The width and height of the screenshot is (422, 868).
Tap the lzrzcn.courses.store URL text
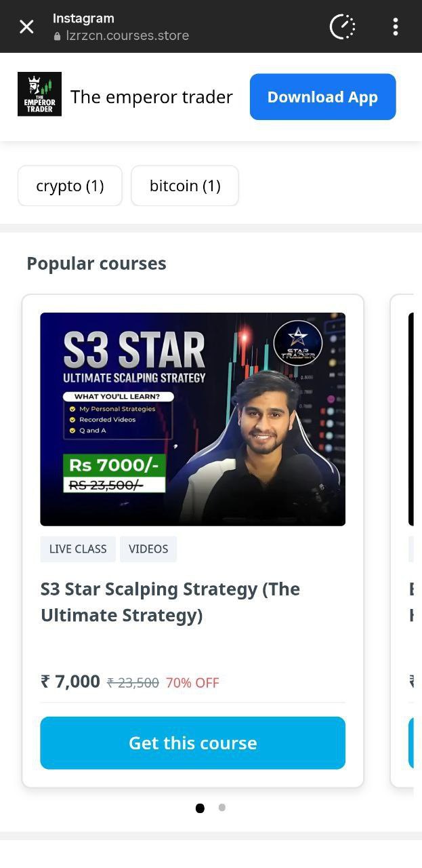[x=127, y=36]
